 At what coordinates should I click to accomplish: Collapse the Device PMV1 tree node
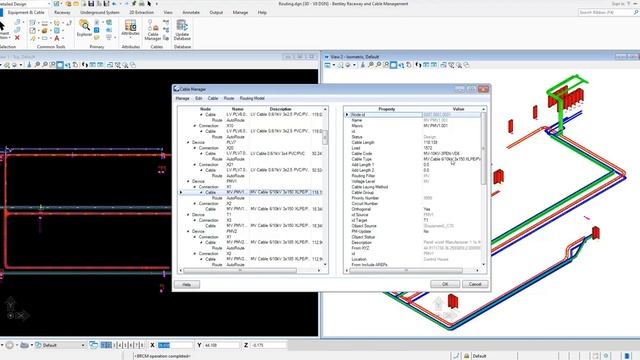[x=188, y=181]
